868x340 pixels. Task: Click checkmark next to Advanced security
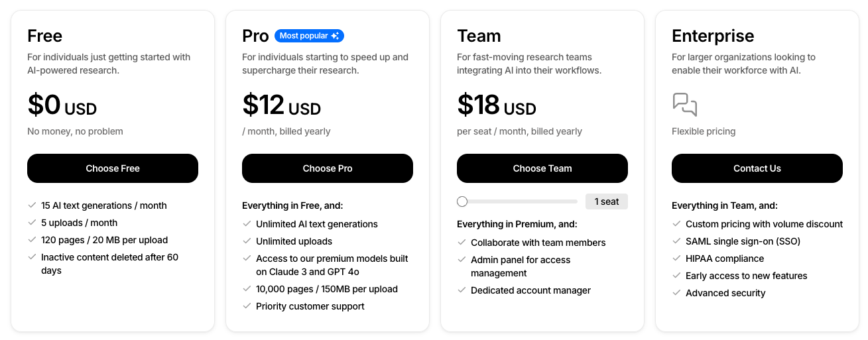(x=676, y=293)
